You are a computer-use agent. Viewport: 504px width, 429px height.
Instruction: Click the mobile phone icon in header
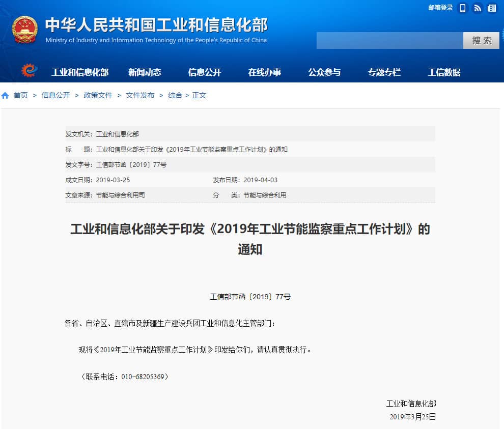pos(462,8)
